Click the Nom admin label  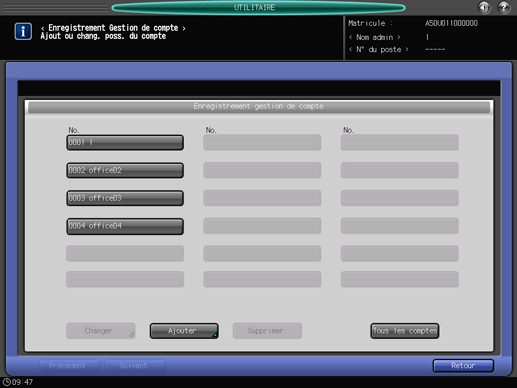click(375, 37)
